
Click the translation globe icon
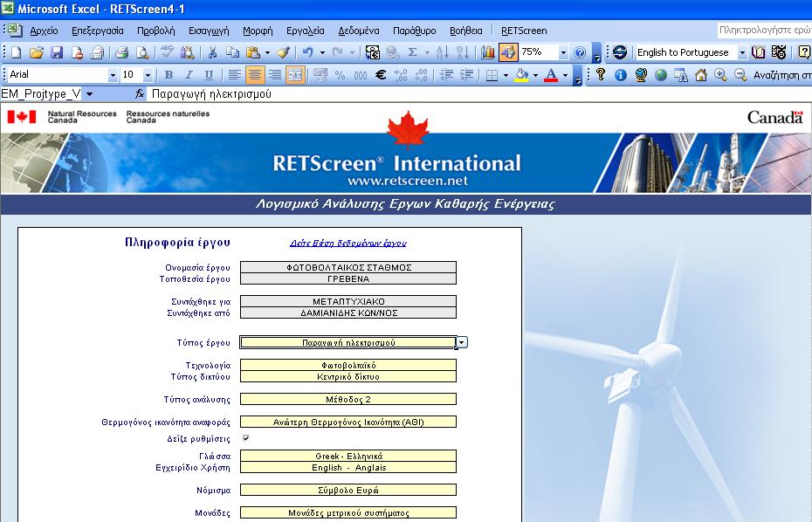point(619,52)
